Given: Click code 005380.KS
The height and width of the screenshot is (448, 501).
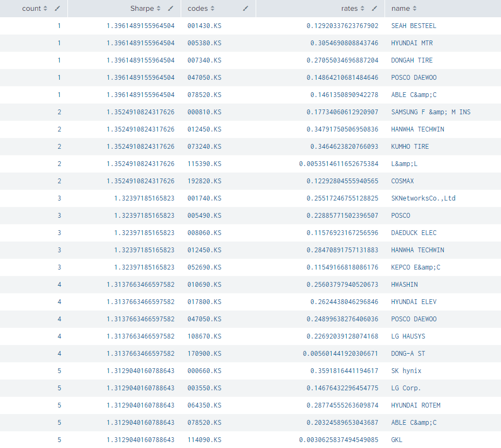Looking at the screenshot, I should point(204,43).
